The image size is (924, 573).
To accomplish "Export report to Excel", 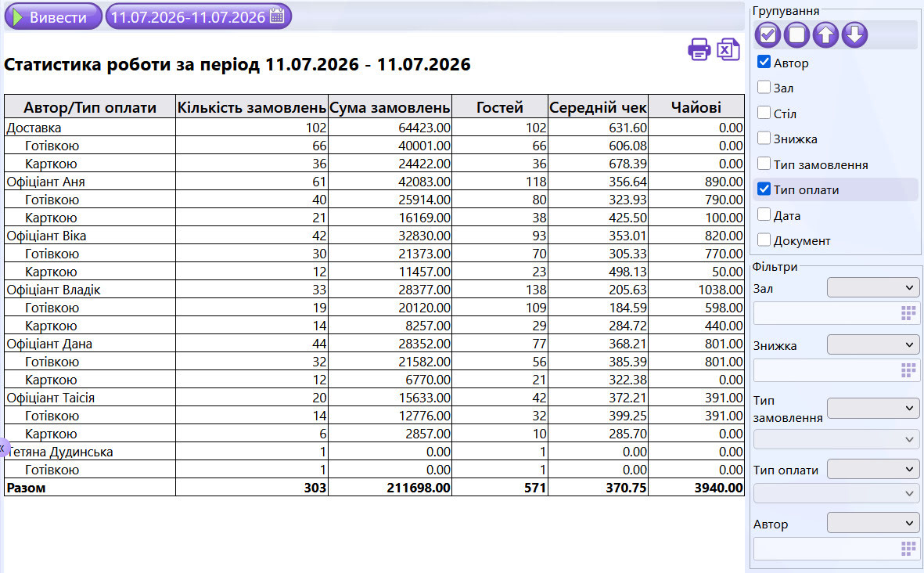I will click(x=728, y=49).
